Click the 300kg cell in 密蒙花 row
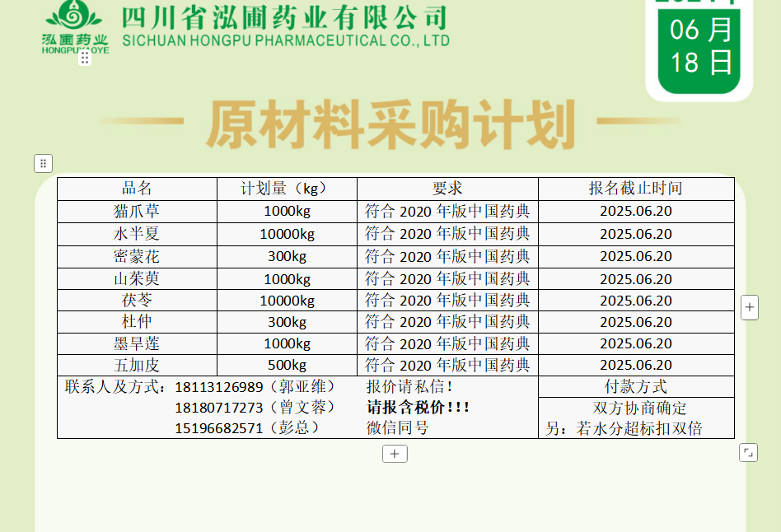Image resolution: width=781 pixels, height=532 pixels. (287, 257)
